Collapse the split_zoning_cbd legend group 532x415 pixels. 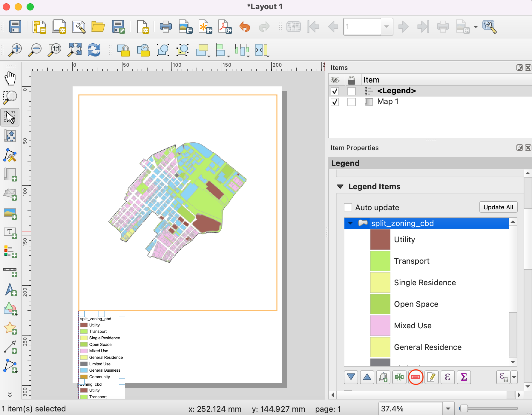pyautogui.click(x=351, y=223)
